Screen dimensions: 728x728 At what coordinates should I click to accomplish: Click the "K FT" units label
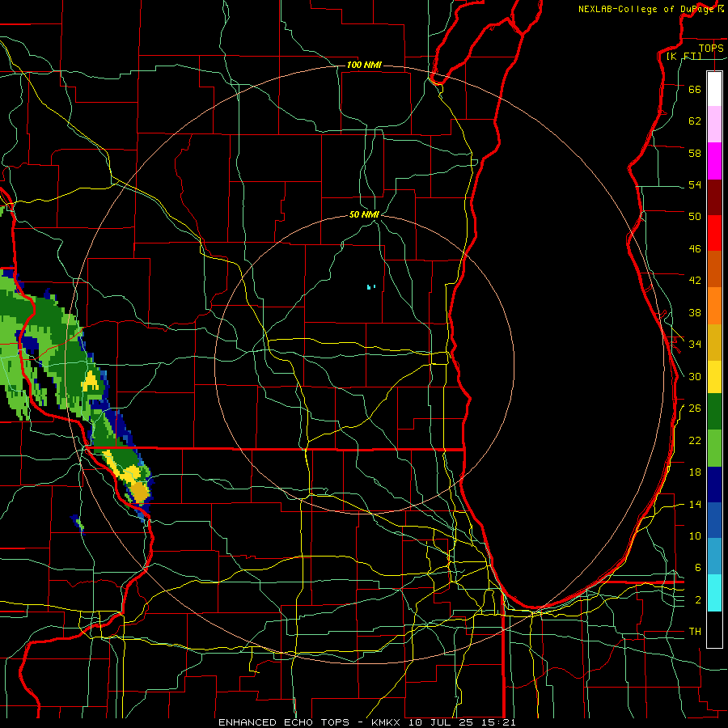(x=684, y=56)
